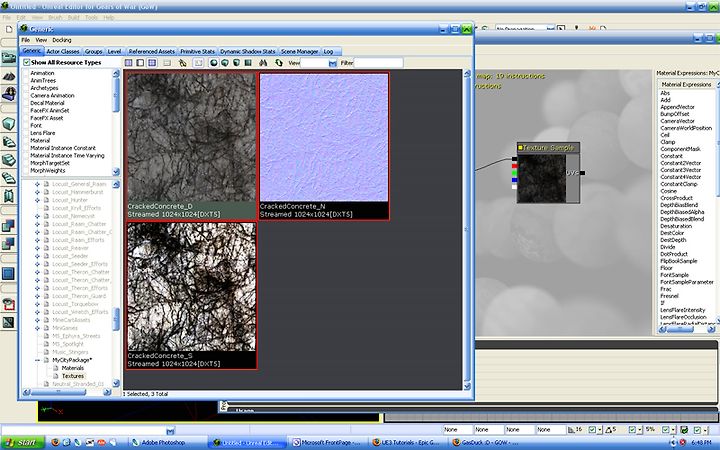The width and height of the screenshot is (720, 450).
Task: Click the package tree horizontal scrollbar
Action: 57,393
